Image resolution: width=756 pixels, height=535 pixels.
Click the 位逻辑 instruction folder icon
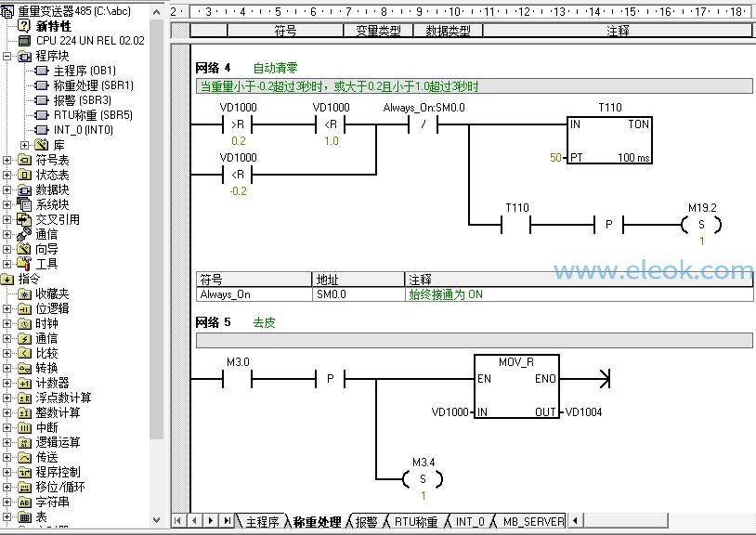[x=24, y=309]
